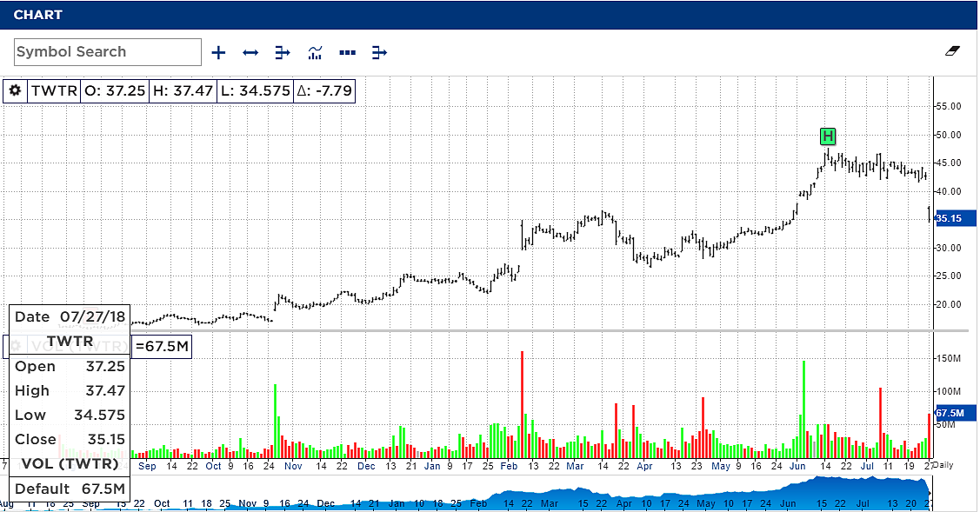Select the horizontal double-arrow range tool

click(250, 52)
